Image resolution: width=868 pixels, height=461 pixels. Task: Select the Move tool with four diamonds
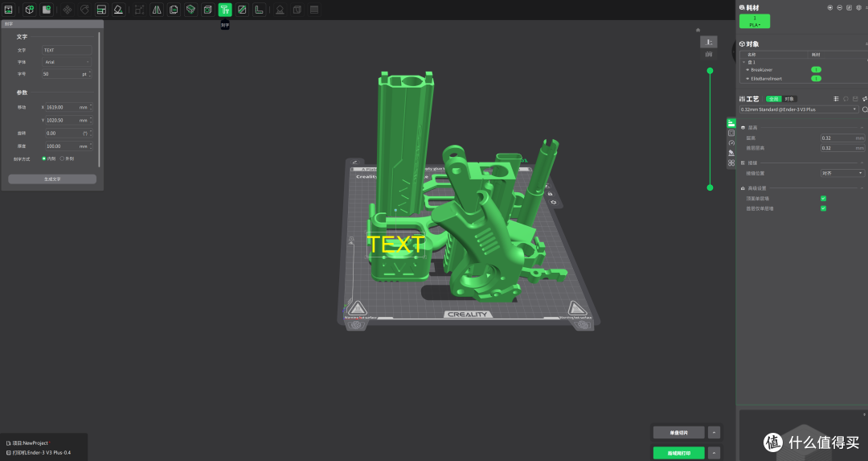coord(68,10)
